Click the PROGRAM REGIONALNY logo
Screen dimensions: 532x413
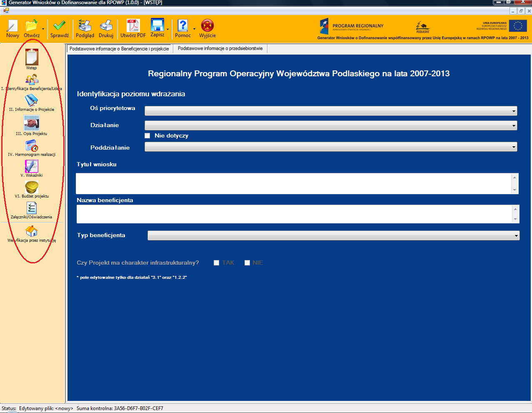[351, 26]
